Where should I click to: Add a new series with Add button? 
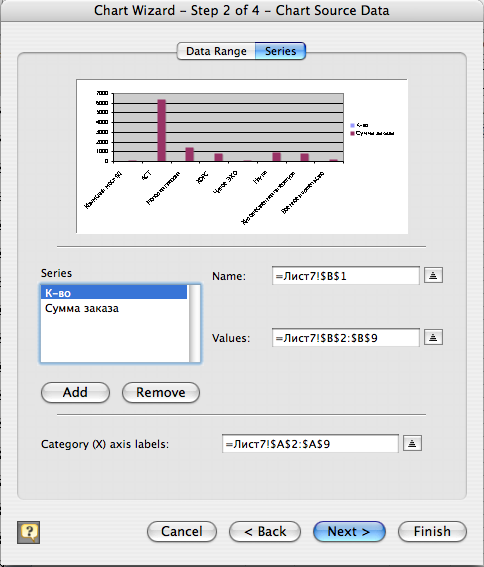point(75,392)
